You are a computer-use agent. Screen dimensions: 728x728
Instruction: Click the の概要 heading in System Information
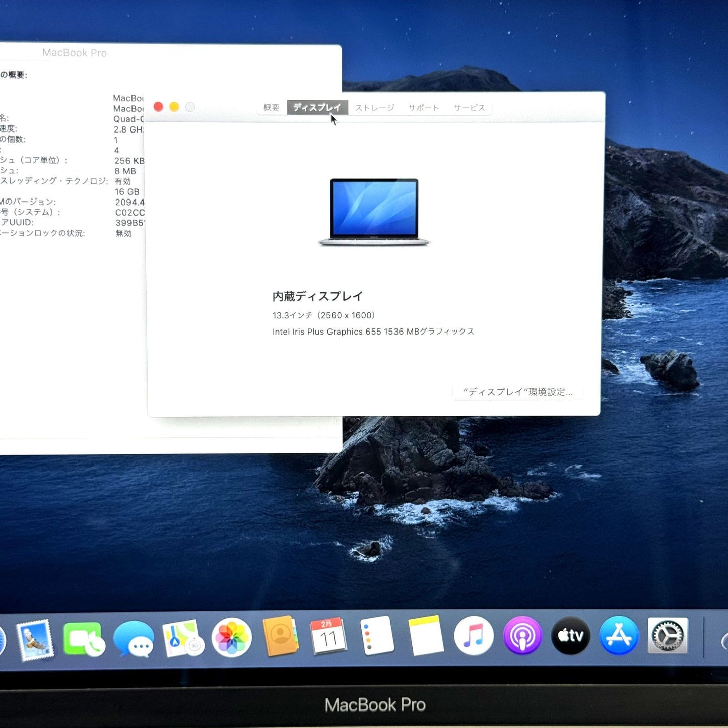14,75
